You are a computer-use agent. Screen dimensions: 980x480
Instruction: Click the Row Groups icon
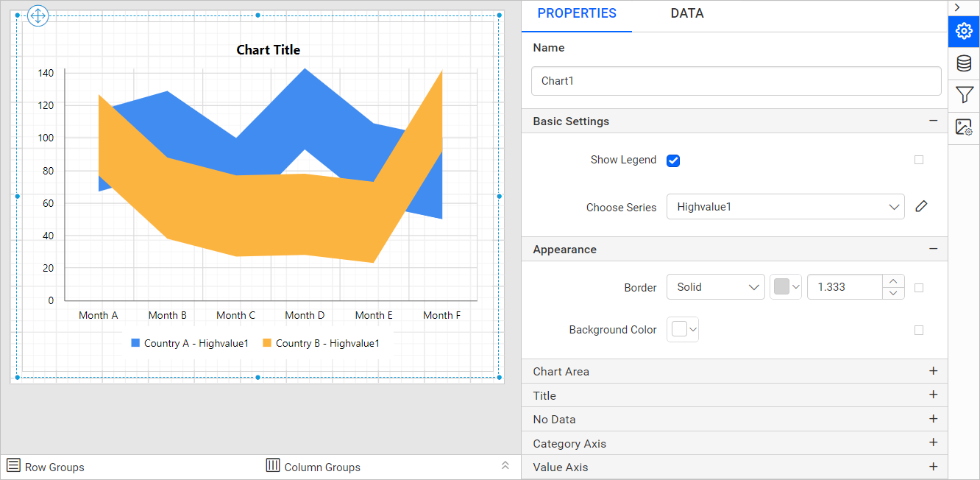click(x=13, y=465)
